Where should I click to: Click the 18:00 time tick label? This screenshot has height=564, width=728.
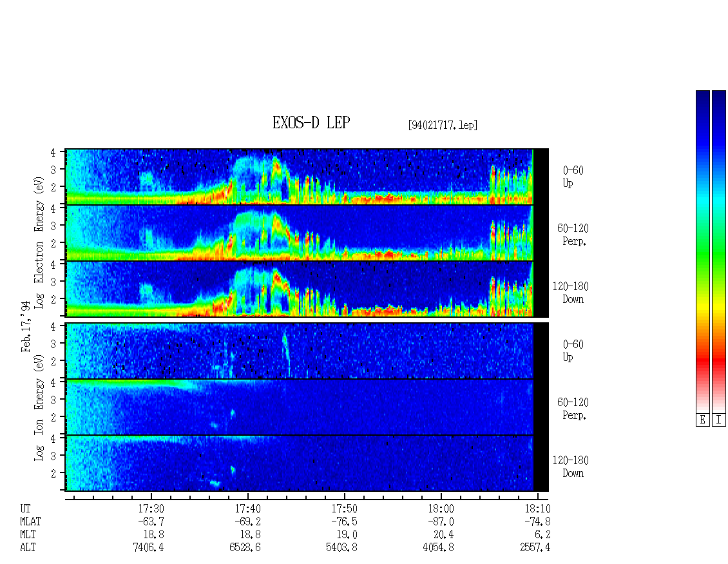click(441, 509)
